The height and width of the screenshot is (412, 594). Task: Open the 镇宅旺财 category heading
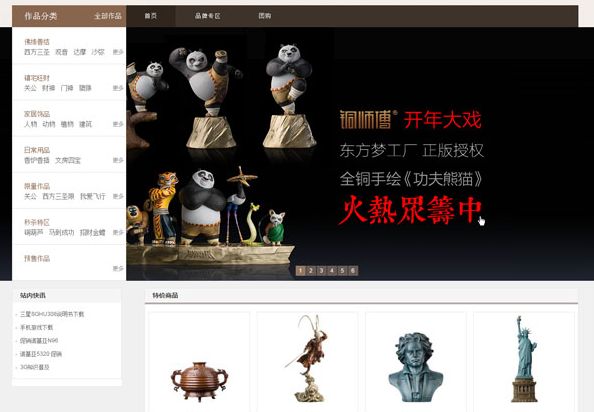[x=37, y=78]
